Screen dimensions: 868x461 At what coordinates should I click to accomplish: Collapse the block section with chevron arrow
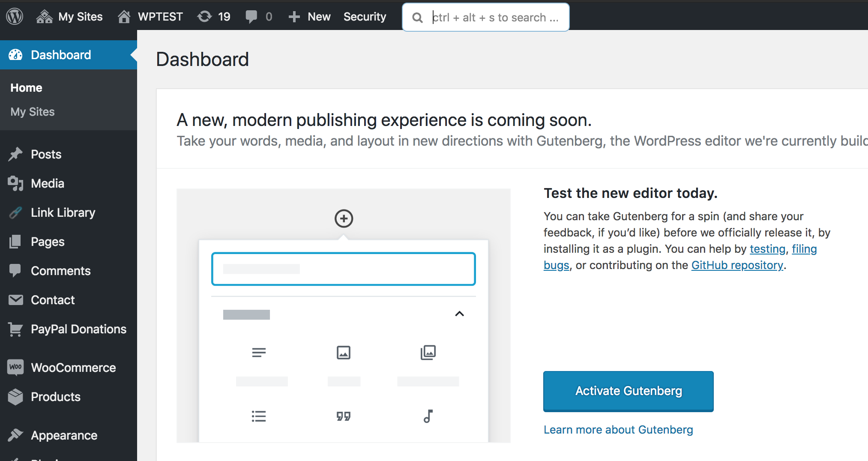[x=459, y=314]
